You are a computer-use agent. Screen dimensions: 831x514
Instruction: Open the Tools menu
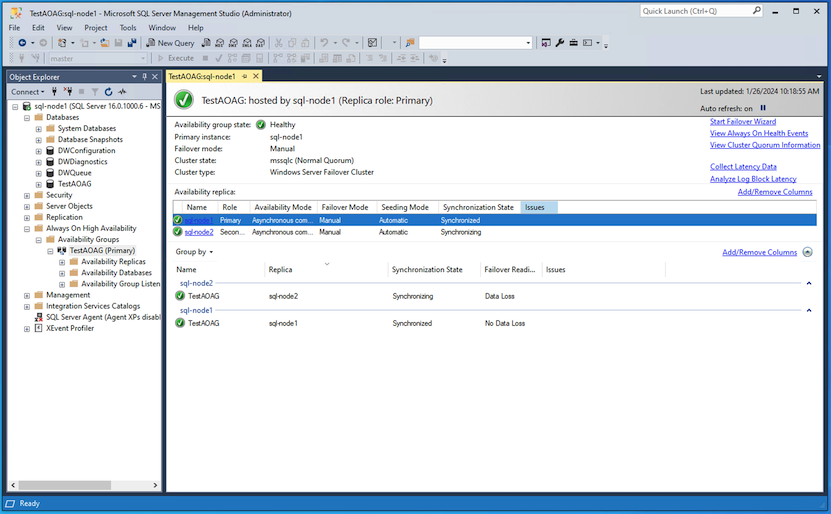point(128,28)
